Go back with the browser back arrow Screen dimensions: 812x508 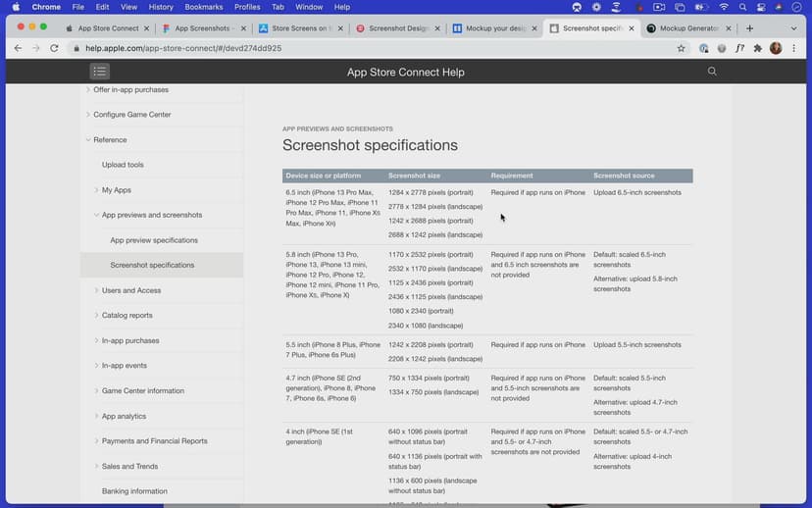coord(18,48)
